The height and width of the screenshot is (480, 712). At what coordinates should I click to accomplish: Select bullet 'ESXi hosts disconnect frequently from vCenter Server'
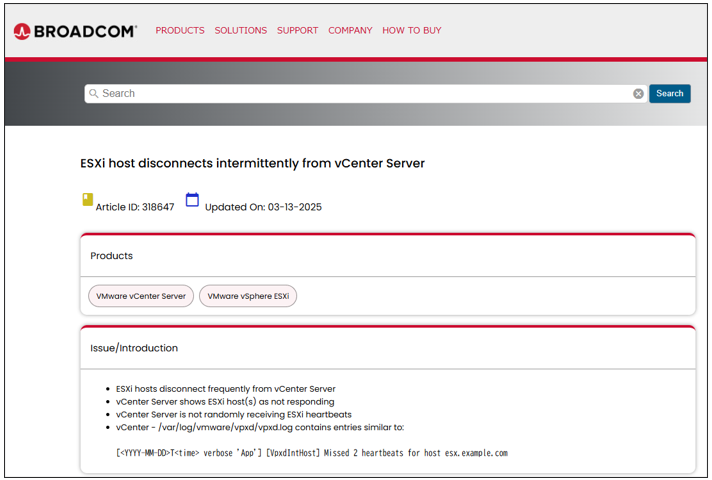(x=226, y=389)
